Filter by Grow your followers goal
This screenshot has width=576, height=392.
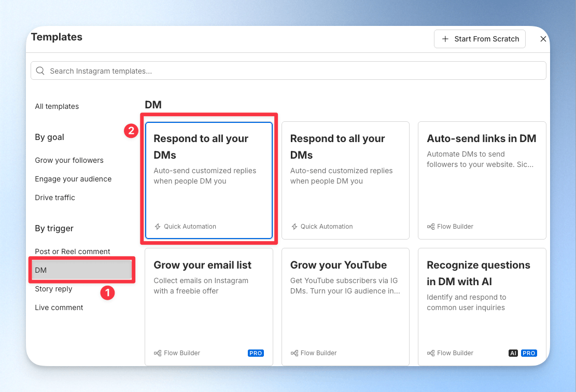coord(69,161)
